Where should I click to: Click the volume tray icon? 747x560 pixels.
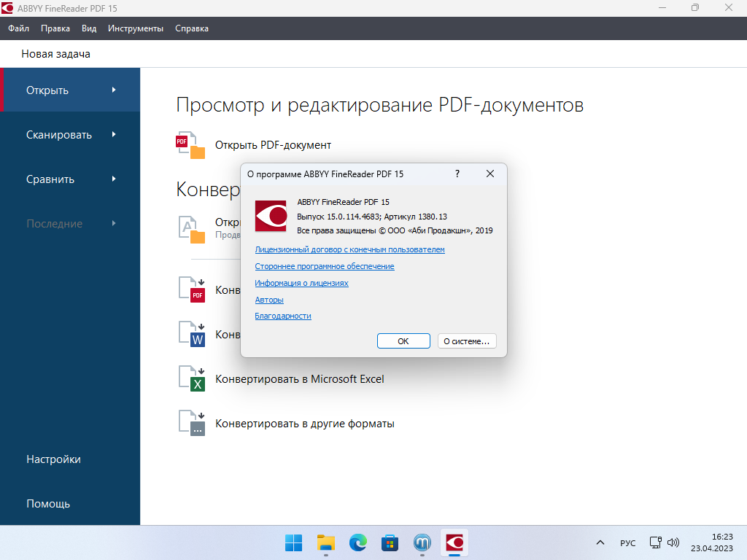(x=673, y=542)
